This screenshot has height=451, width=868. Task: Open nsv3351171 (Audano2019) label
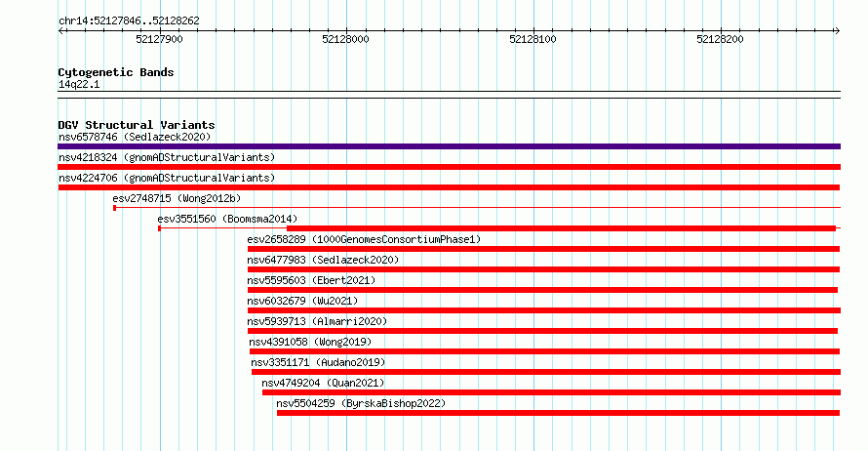point(318,362)
